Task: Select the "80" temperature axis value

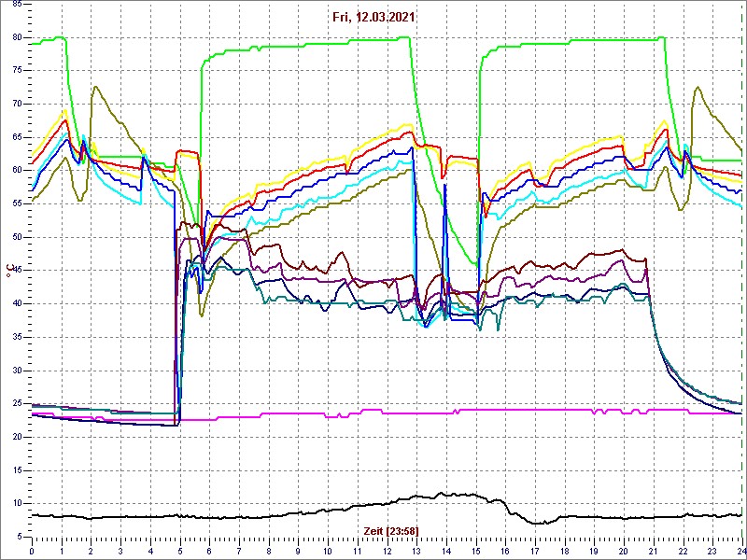Action: click(16, 37)
